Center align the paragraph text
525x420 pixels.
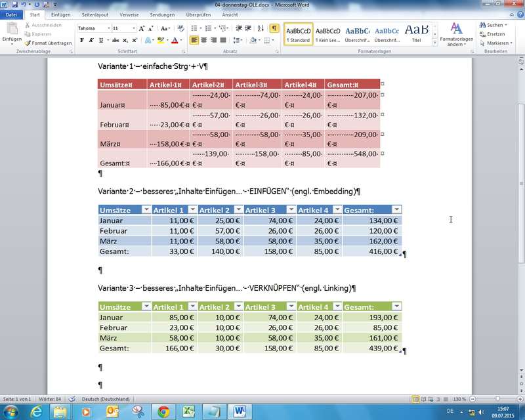point(204,40)
